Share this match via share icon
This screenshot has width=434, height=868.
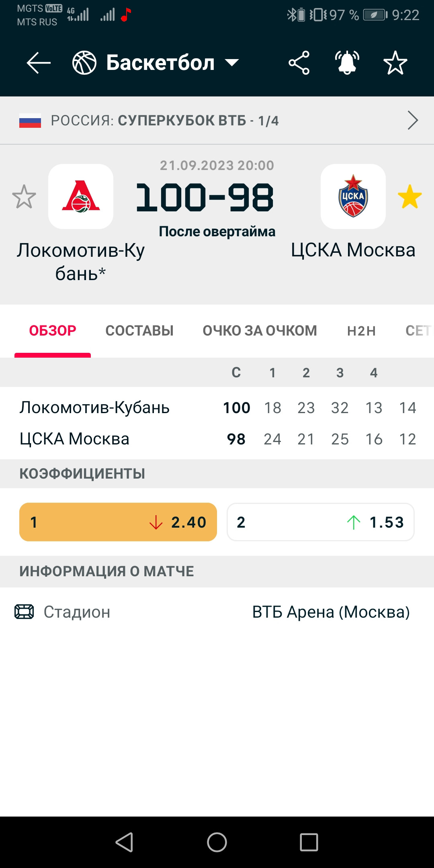click(299, 63)
